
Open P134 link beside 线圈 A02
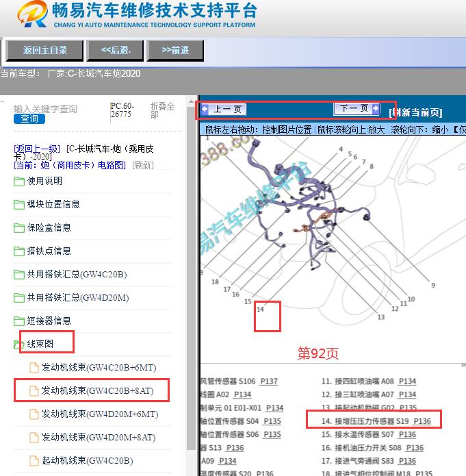click(x=242, y=394)
